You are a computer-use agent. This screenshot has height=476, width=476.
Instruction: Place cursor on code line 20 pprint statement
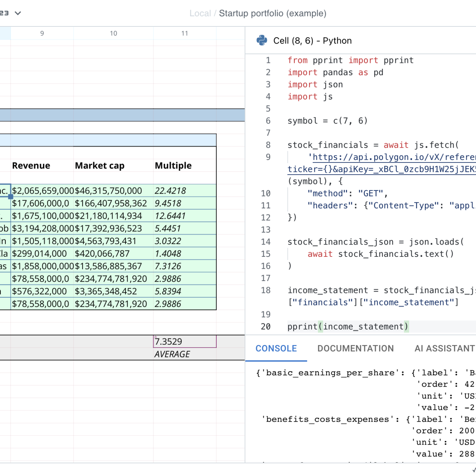[x=347, y=327]
